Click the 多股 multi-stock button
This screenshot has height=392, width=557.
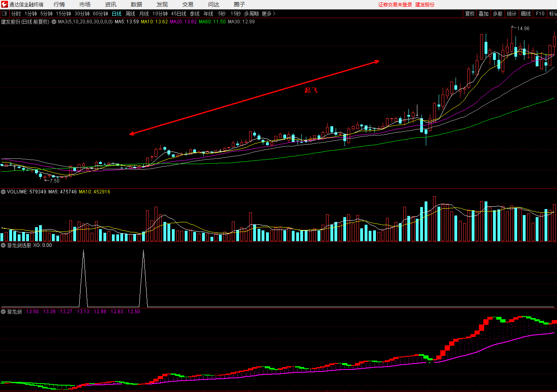498,14
